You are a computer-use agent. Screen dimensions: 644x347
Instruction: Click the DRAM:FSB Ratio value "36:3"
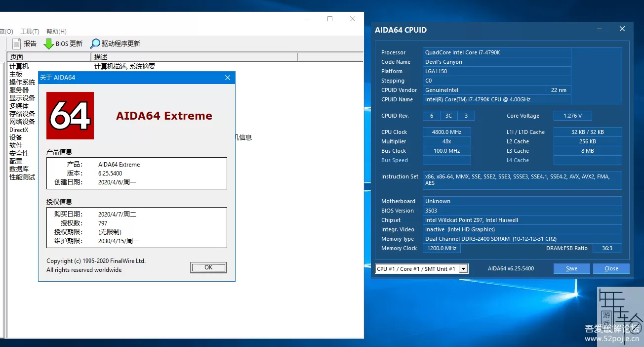pos(607,248)
